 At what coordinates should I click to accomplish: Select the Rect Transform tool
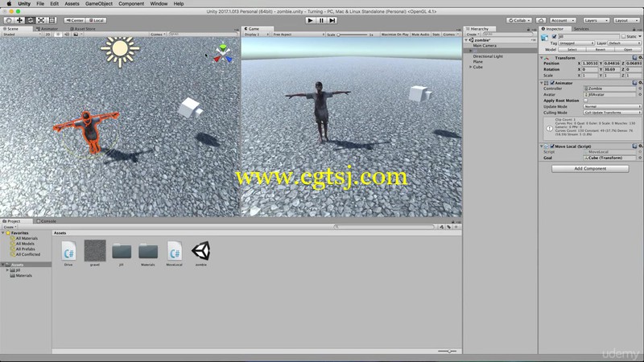pyautogui.click(x=52, y=20)
